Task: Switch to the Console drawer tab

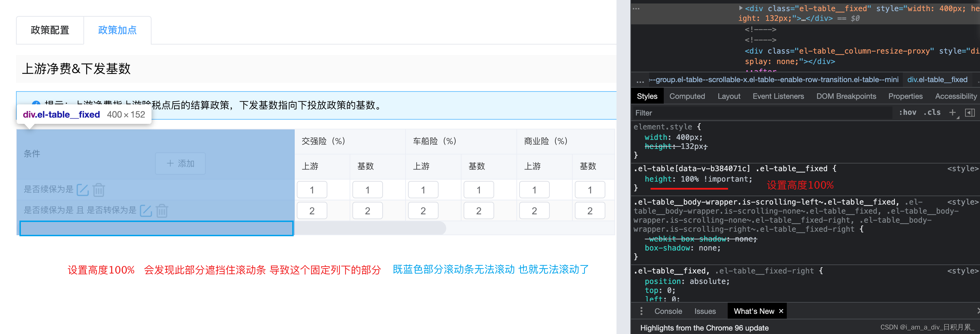Action: [x=668, y=311]
